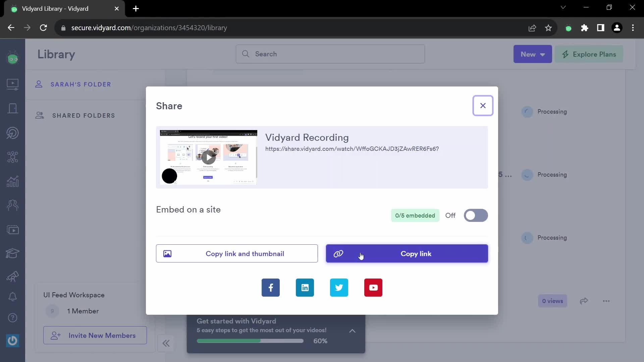Click the Copy link button
The width and height of the screenshot is (644, 362).
tap(407, 254)
